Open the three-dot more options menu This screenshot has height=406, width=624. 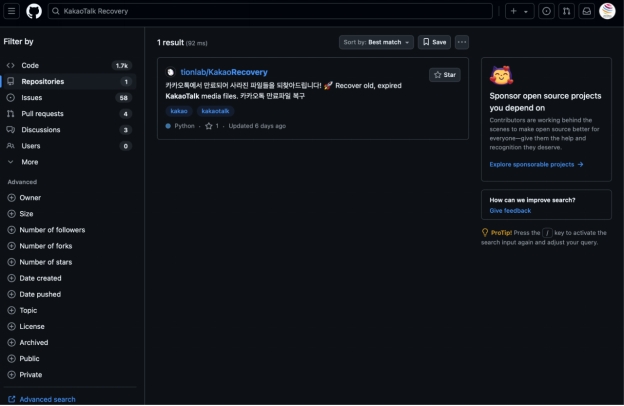[x=462, y=42]
